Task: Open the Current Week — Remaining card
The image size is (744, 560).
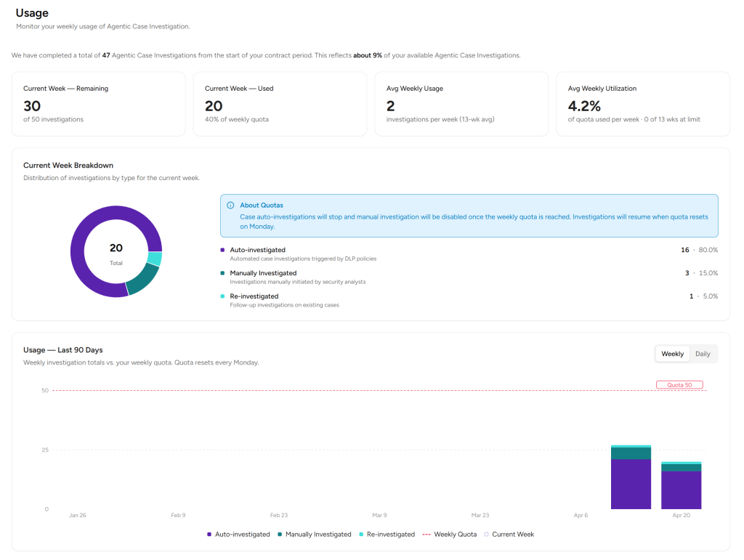Action: coord(98,104)
